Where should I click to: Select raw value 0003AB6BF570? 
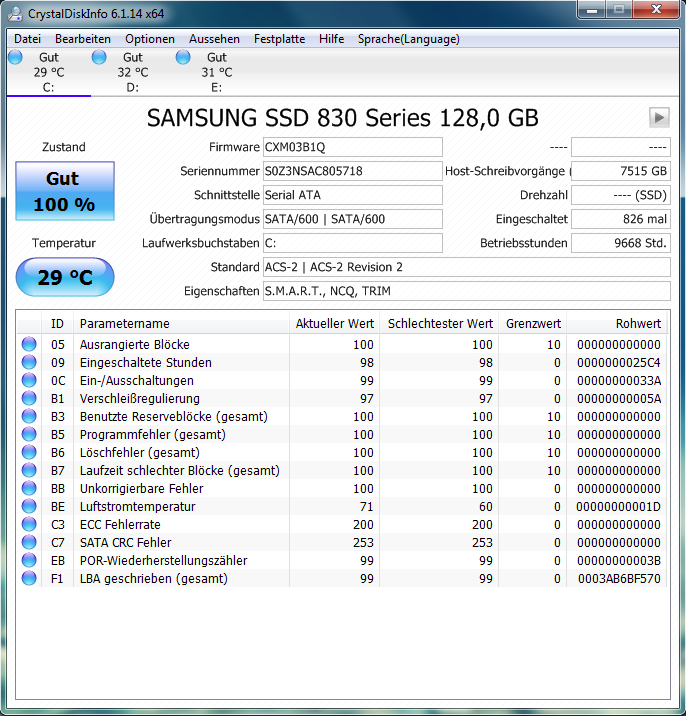coord(619,579)
